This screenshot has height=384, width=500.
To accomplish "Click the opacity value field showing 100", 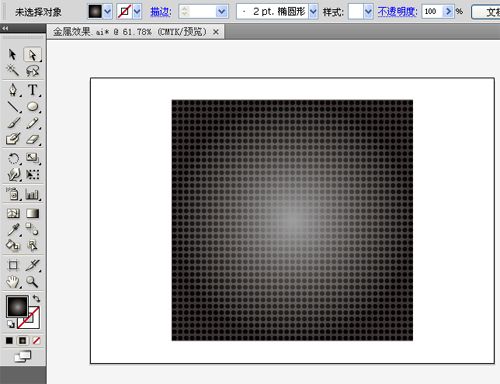I will click(433, 12).
